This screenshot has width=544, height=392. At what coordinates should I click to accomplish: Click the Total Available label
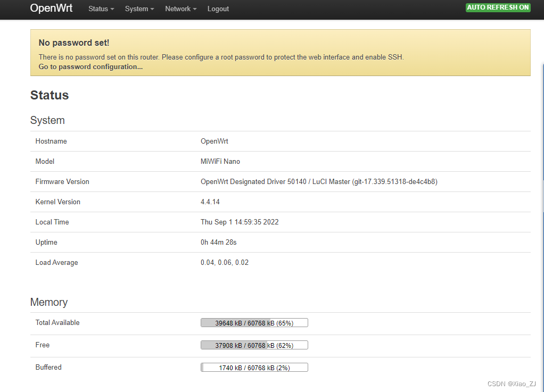(57, 323)
